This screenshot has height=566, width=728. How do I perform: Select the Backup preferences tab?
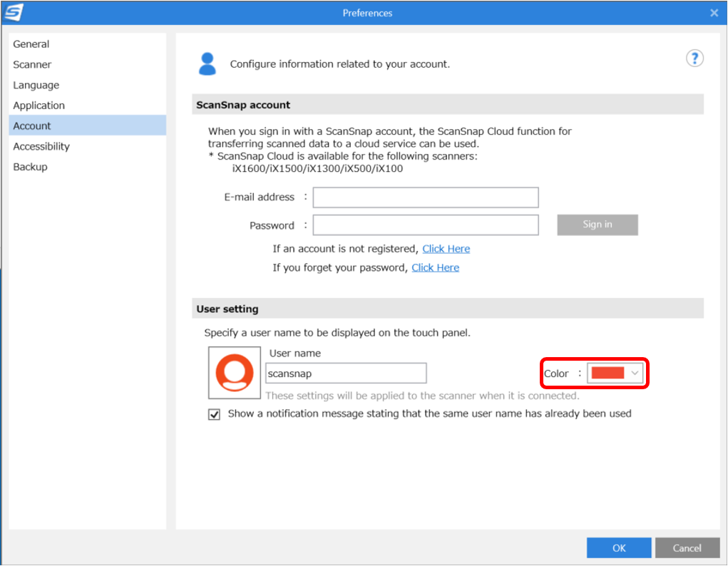[87, 167]
